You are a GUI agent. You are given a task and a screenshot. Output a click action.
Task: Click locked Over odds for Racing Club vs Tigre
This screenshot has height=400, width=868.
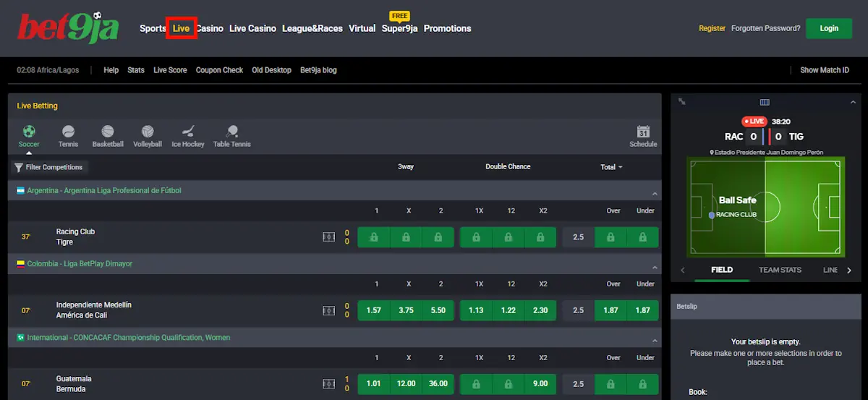610,237
